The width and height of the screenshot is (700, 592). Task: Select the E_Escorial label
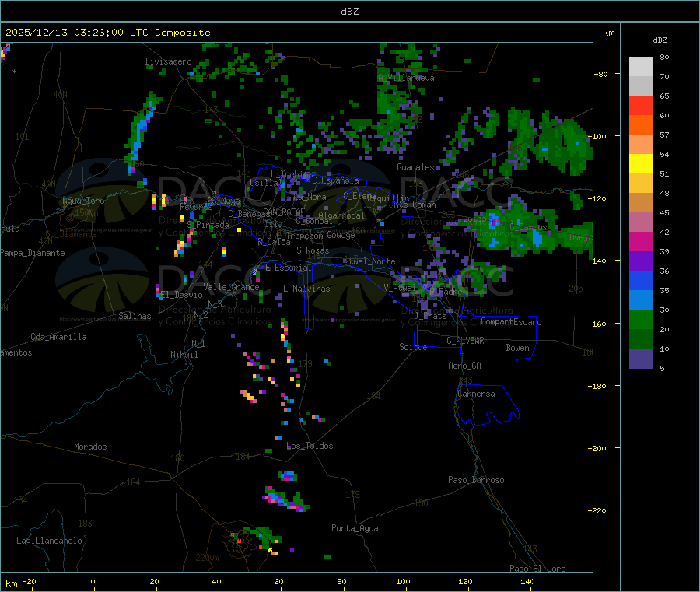click(x=289, y=268)
